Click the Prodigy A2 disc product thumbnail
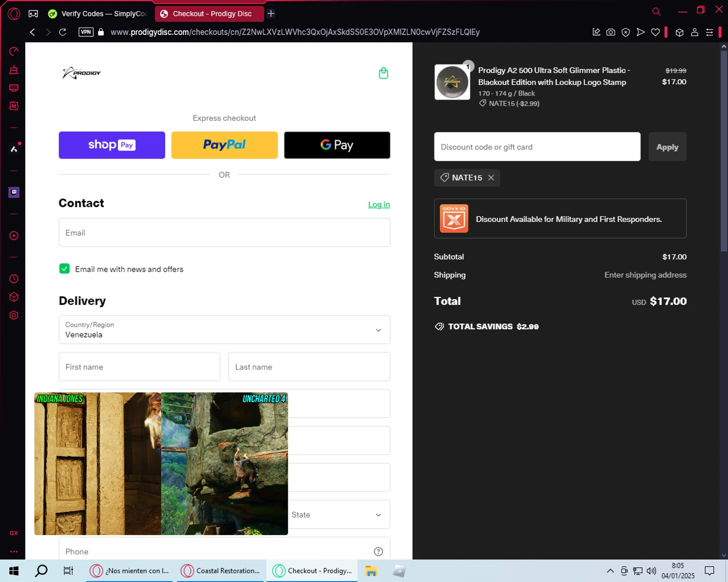This screenshot has width=728, height=582. pos(452,82)
